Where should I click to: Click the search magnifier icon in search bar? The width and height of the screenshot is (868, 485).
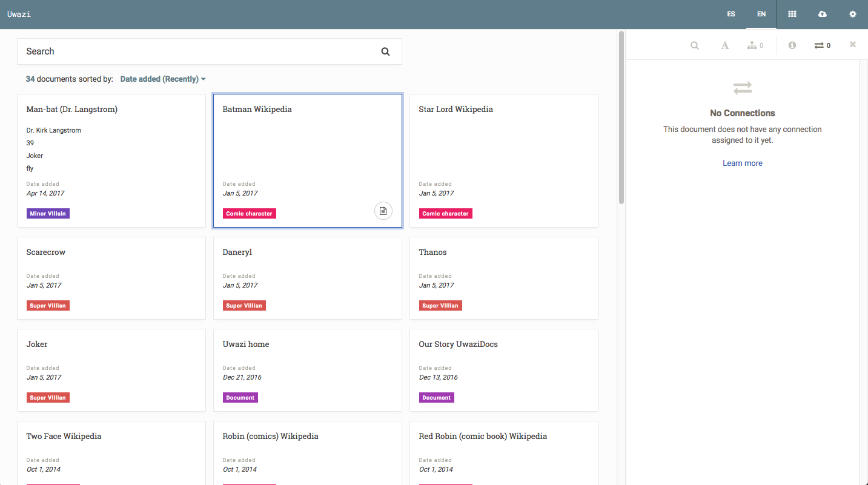click(385, 51)
